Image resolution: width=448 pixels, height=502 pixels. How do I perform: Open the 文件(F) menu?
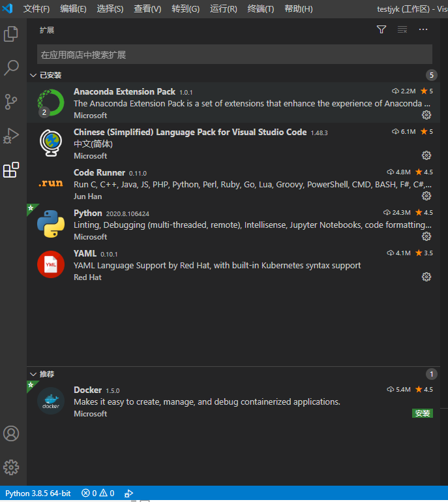click(x=37, y=9)
